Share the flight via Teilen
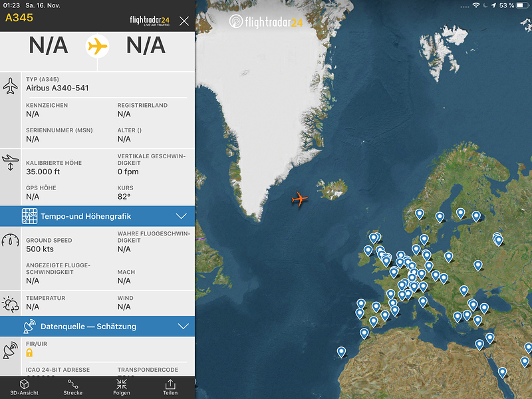The image size is (532, 399). (170, 387)
